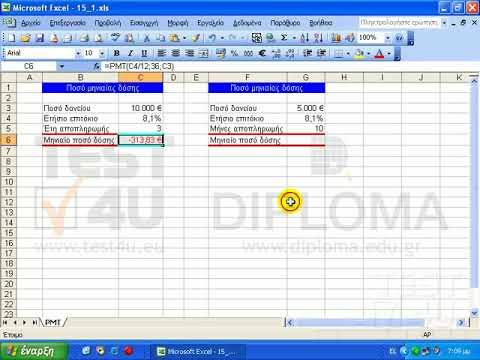Launch the Chart Wizard
This screenshot has width=480, height=360.
(336, 38)
